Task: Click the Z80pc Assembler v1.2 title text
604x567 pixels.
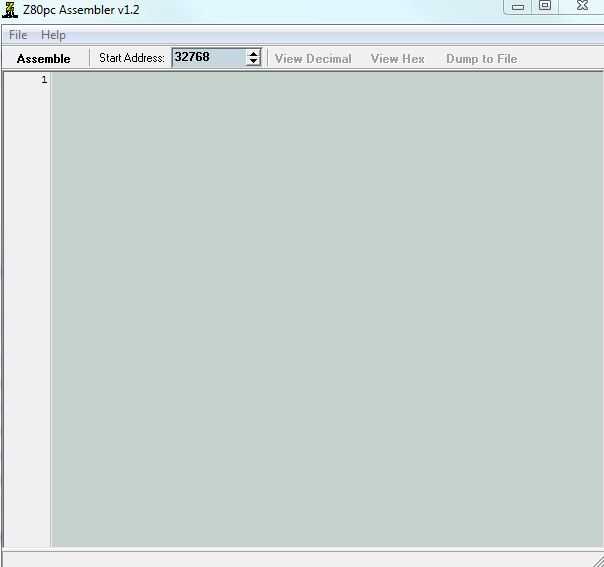Action: pyautogui.click(x=81, y=10)
